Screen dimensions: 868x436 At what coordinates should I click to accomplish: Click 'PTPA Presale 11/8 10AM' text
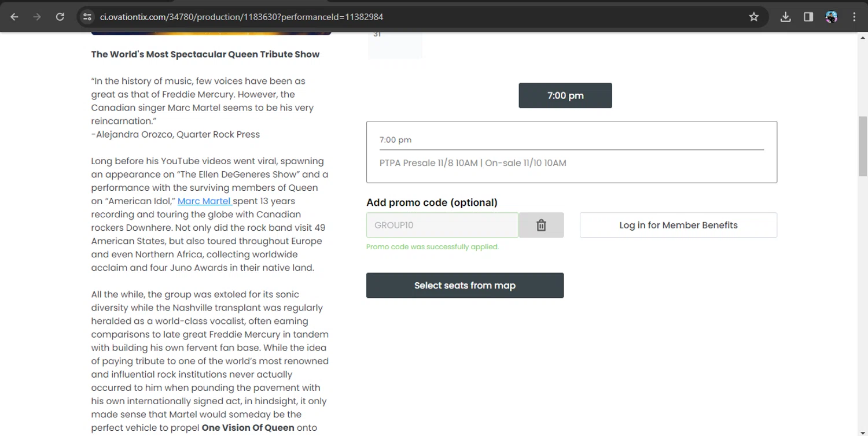click(429, 163)
